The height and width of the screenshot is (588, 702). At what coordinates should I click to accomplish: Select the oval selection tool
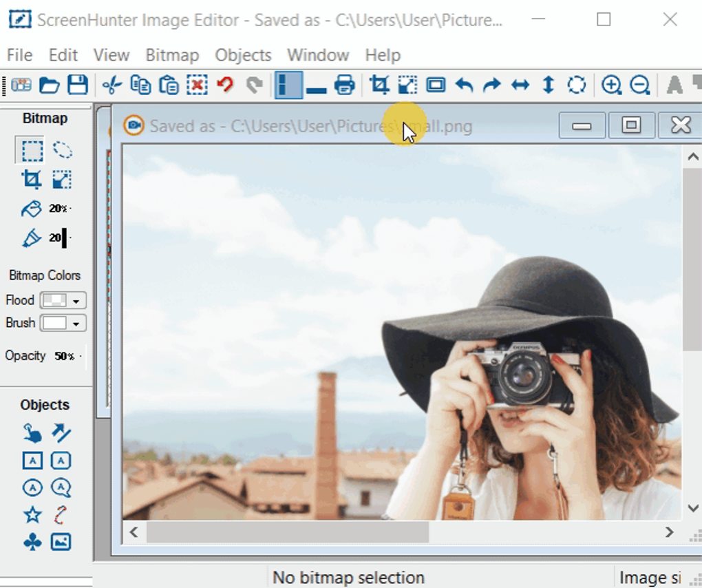click(63, 149)
